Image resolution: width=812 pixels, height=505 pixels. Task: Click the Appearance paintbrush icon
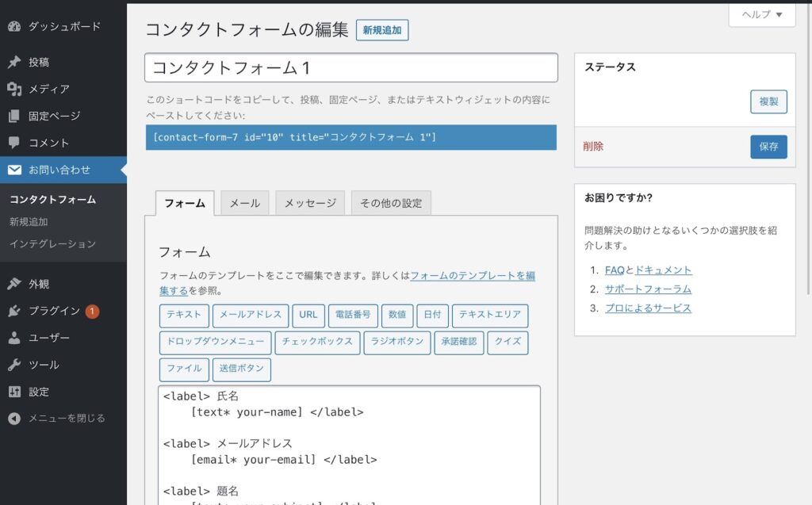(x=14, y=284)
